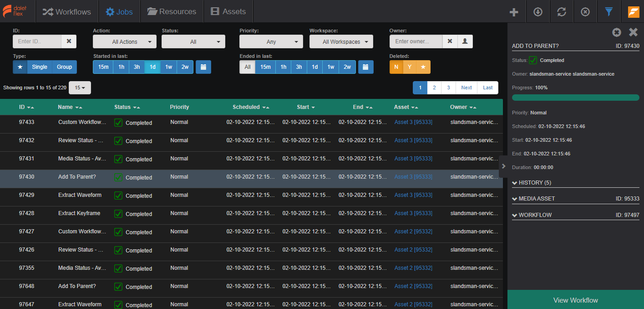Click status check icon in details panel
The image size is (644, 309).
533,60
